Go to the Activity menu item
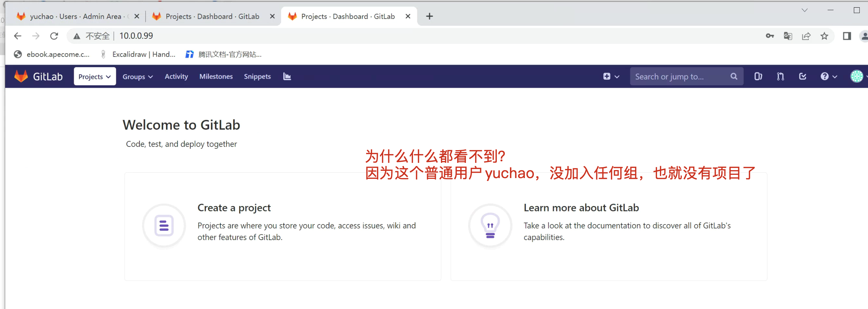The width and height of the screenshot is (868, 309). tap(176, 77)
